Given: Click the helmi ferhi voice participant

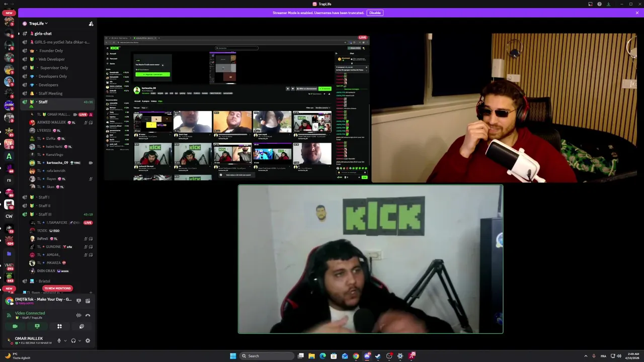Looking at the screenshot, I should [x=60, y=146].
